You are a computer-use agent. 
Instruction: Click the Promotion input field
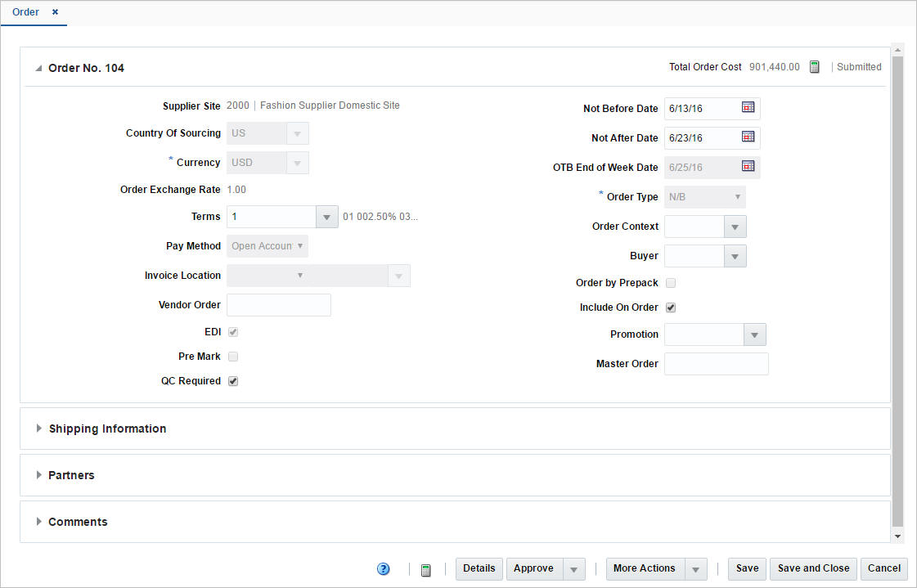coord(704,335)
